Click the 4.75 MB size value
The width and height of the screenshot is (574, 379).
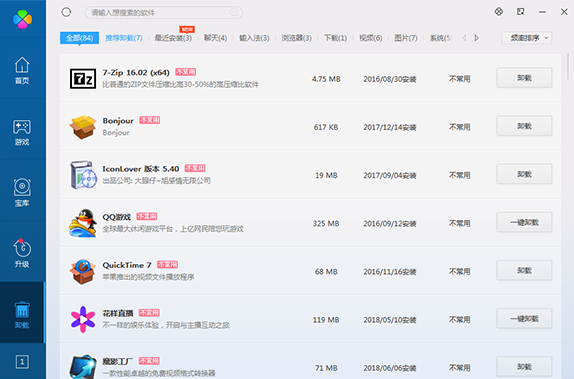point(326,79)
